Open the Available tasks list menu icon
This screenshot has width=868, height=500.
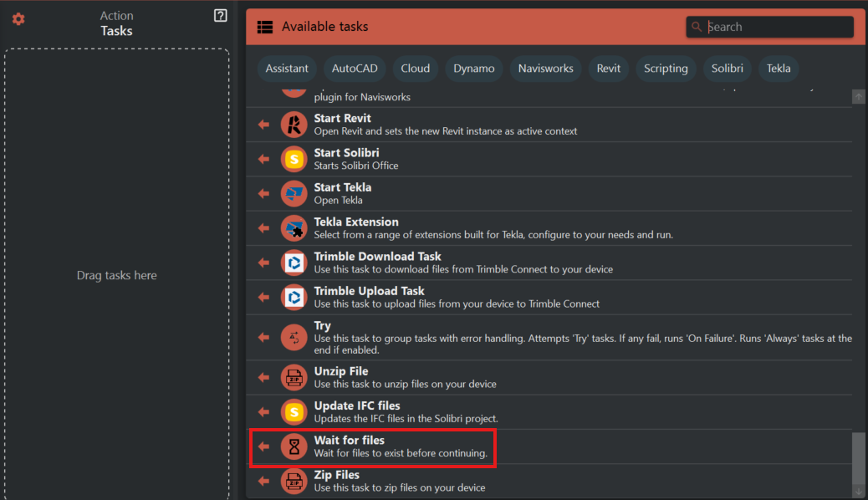tap(265, 27)
